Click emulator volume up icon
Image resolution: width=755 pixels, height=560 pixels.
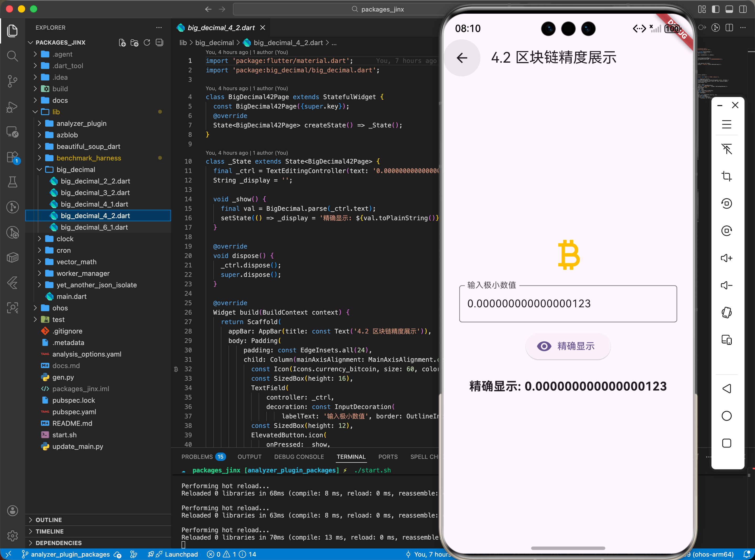tap(726, 258)
